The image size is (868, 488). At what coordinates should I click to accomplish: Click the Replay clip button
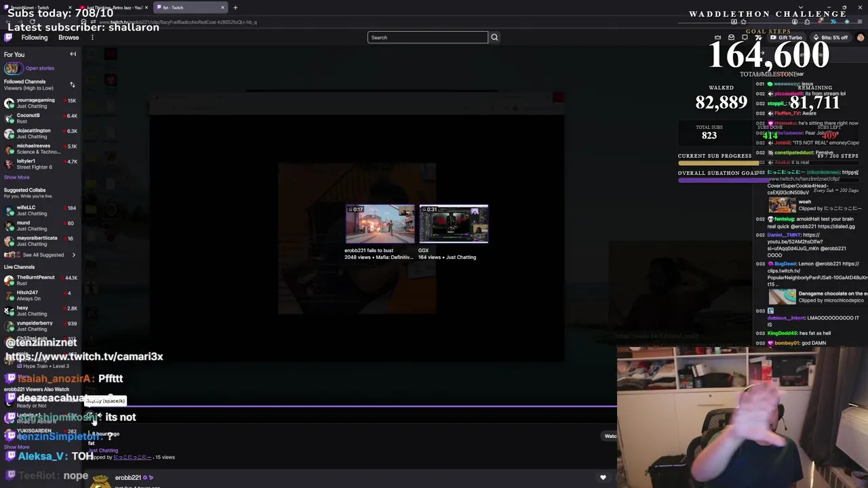pos(90,416)
